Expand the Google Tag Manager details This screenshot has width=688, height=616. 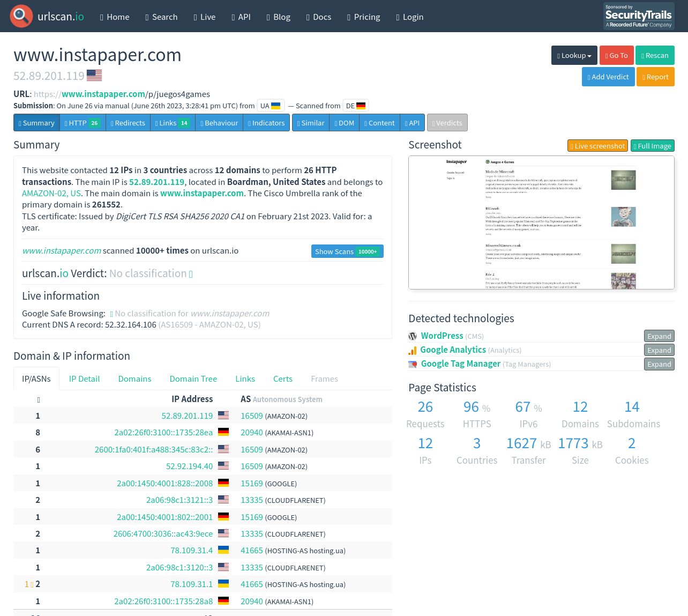659,364
